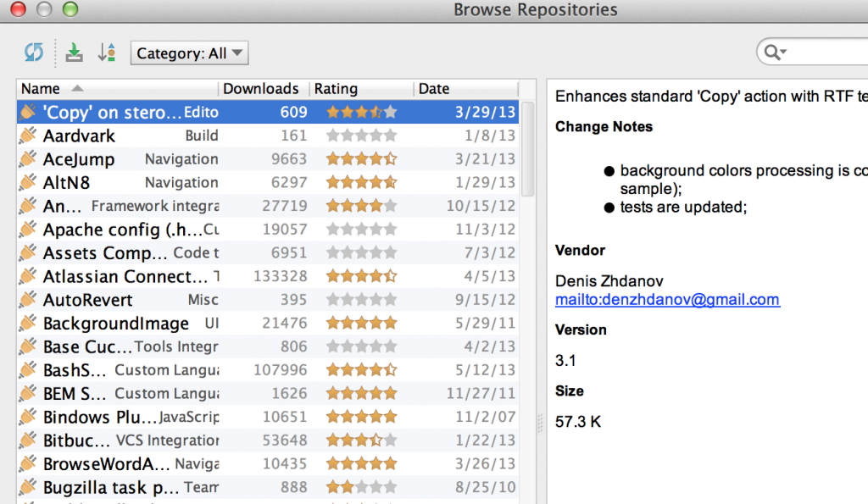Image resolution: width=868 pixels, height=504 pixels.
Task: Click the splitter handle between list and details
Action: pyautogui.click(x=540, y=424)
